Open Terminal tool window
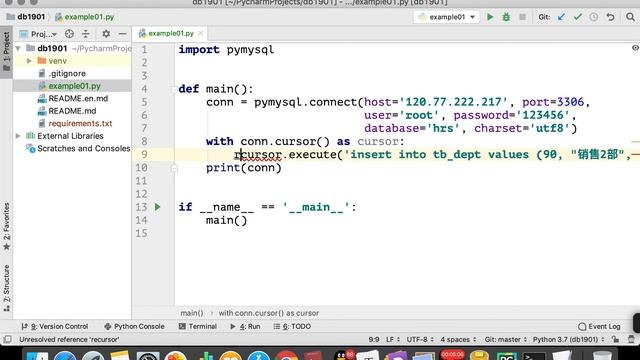Viewport: 640px width, 360px height. (198, 327)
